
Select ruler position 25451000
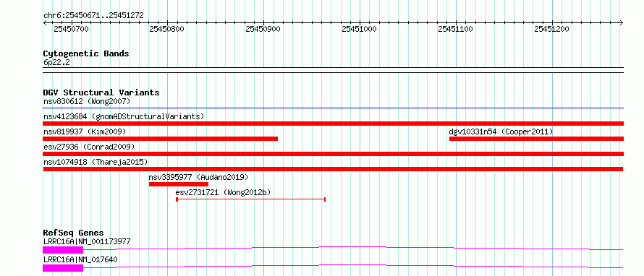pos(359,29)
